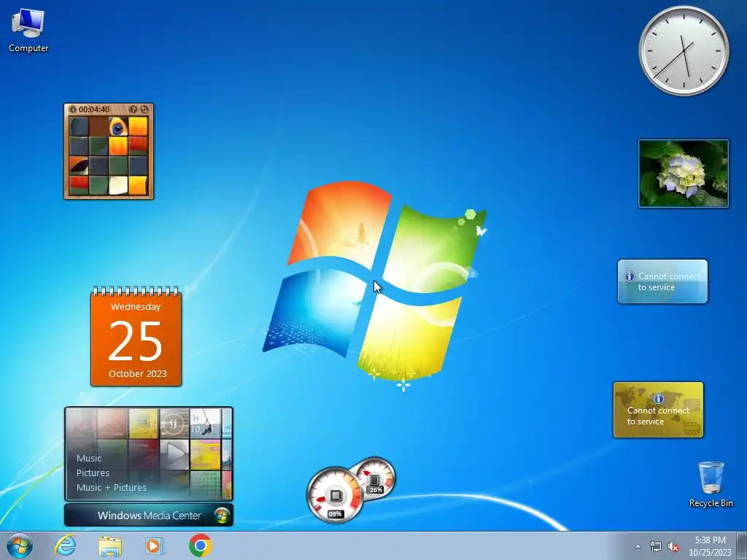
Task: Click the puzzle gadget help question-mark icon
Action: (x=133, y=109)
